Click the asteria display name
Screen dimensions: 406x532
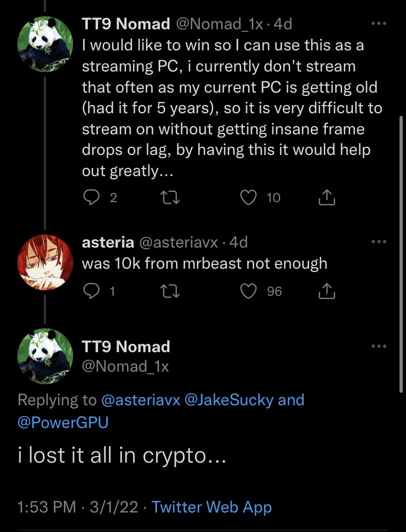(x=107, y=243)
